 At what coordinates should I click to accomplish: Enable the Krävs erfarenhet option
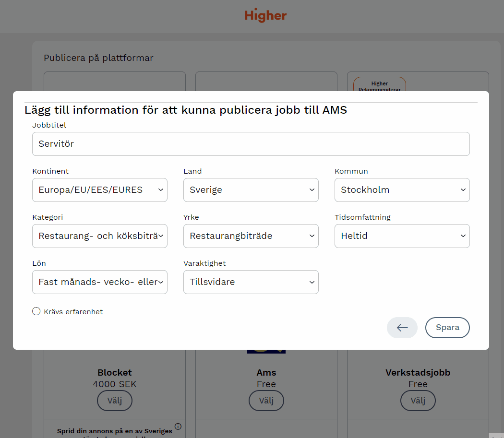[36, 311]
